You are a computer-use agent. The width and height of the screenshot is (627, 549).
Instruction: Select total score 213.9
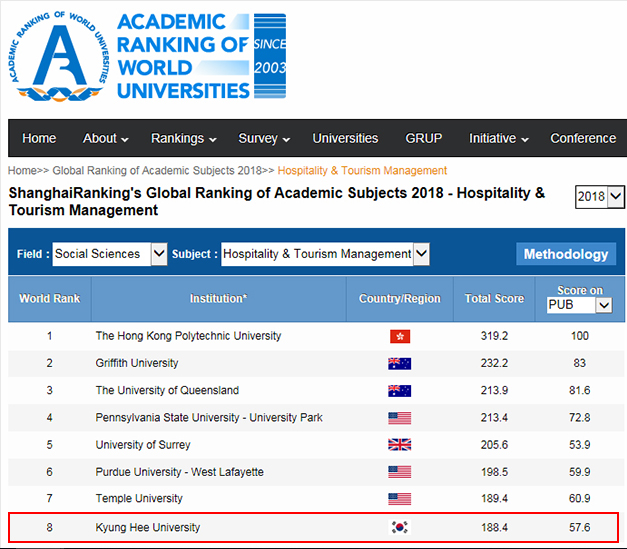tap(494, 390)
